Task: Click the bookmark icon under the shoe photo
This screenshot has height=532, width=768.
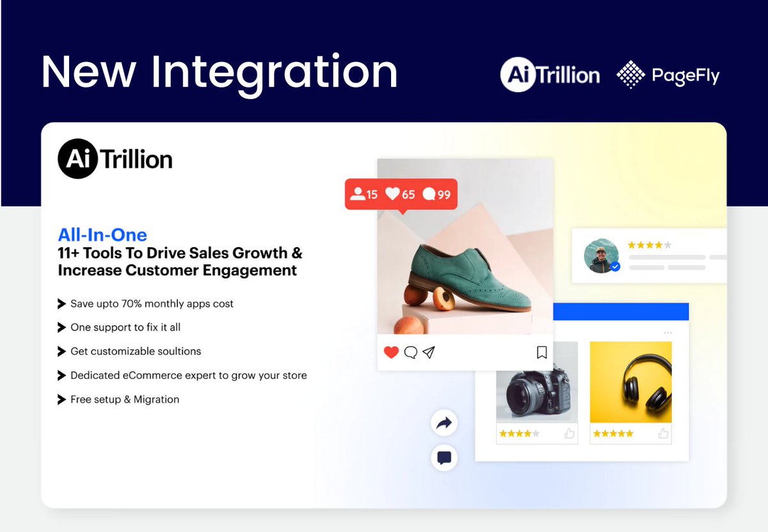Action: (x=541, y=352)
